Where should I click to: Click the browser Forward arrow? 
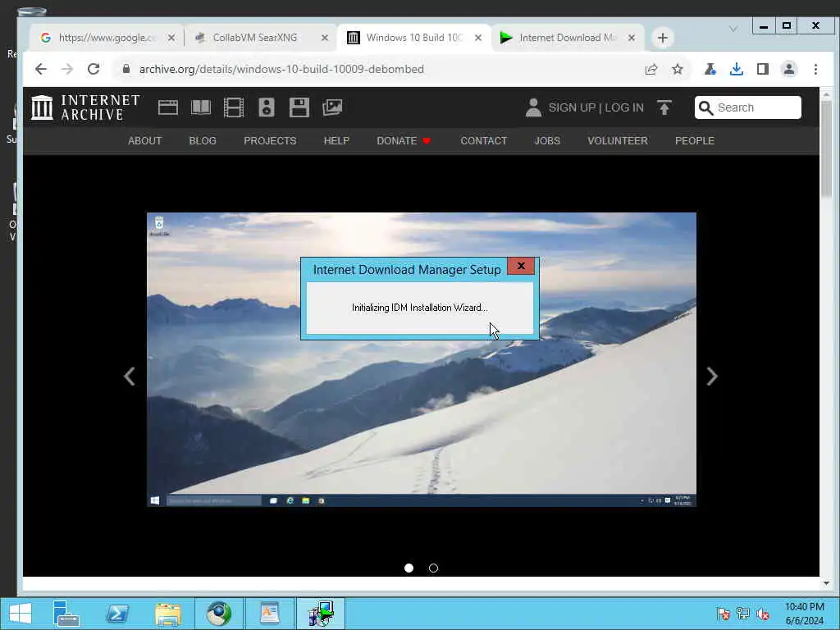tap(67, 69)
